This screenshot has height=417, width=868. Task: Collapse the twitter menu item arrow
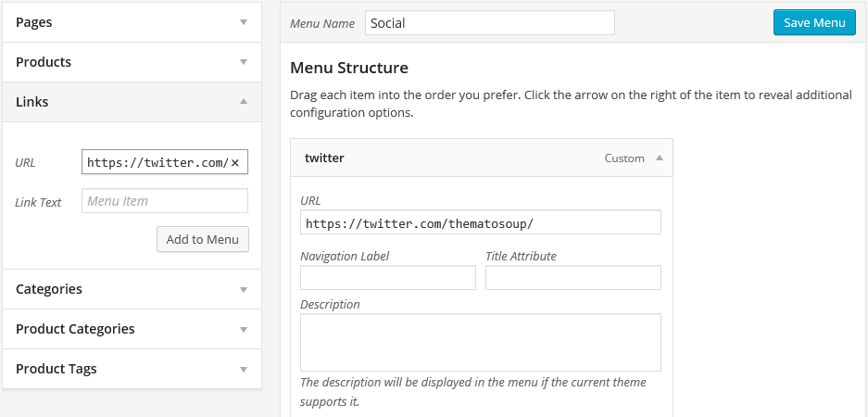[x=659, y=158]
